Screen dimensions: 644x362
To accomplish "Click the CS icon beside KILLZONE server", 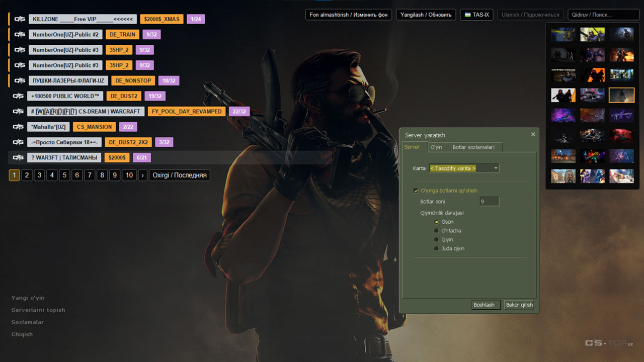I will pos(20,19).
